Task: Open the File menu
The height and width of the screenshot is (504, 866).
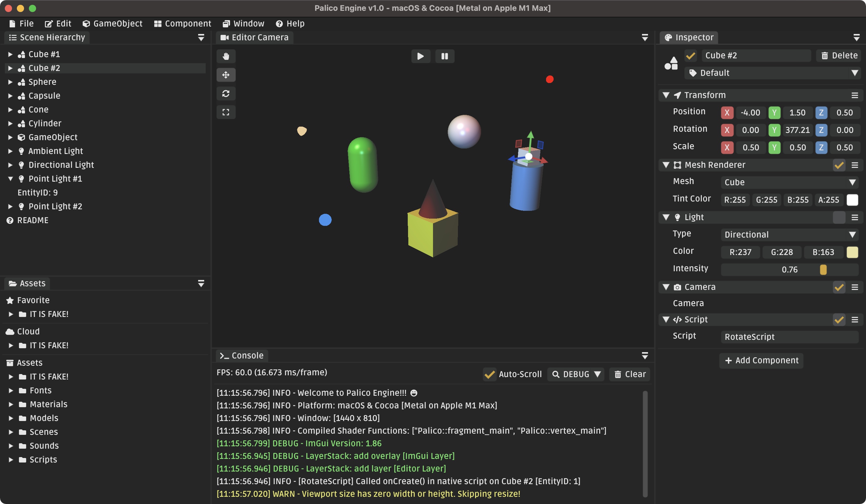Action: coord(21,23)
